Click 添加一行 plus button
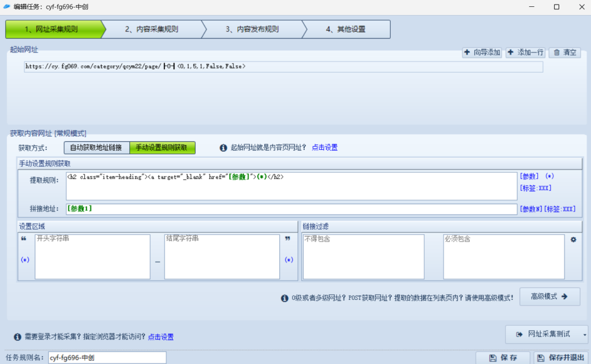 [525, 52]
